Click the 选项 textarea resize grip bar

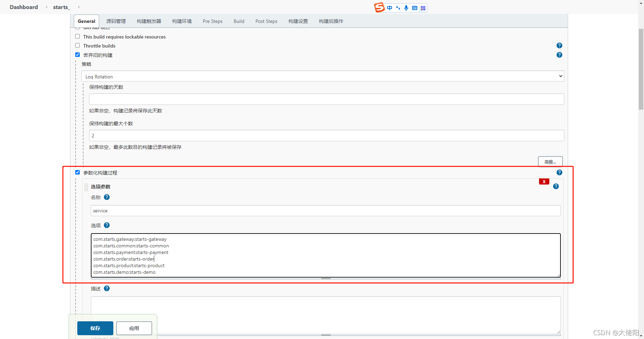pos(325,278)
